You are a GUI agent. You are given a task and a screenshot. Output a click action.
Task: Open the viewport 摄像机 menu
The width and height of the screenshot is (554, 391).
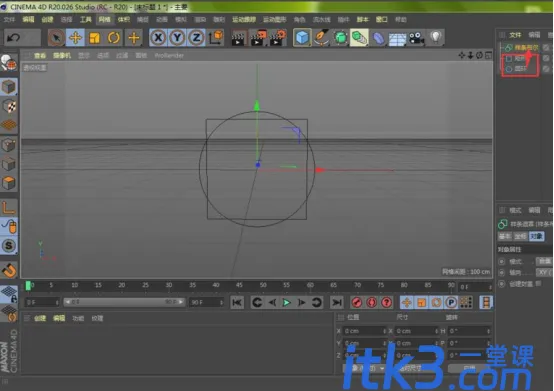62,55
